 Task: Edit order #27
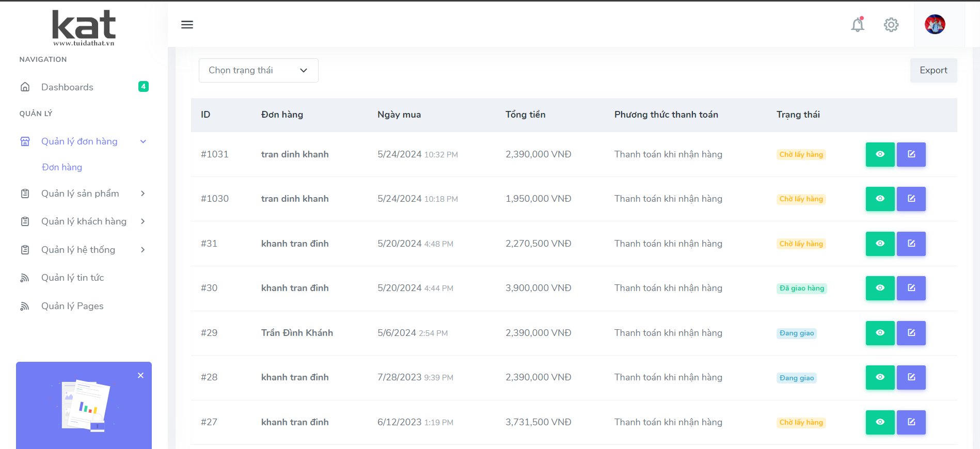click(911, 422)
